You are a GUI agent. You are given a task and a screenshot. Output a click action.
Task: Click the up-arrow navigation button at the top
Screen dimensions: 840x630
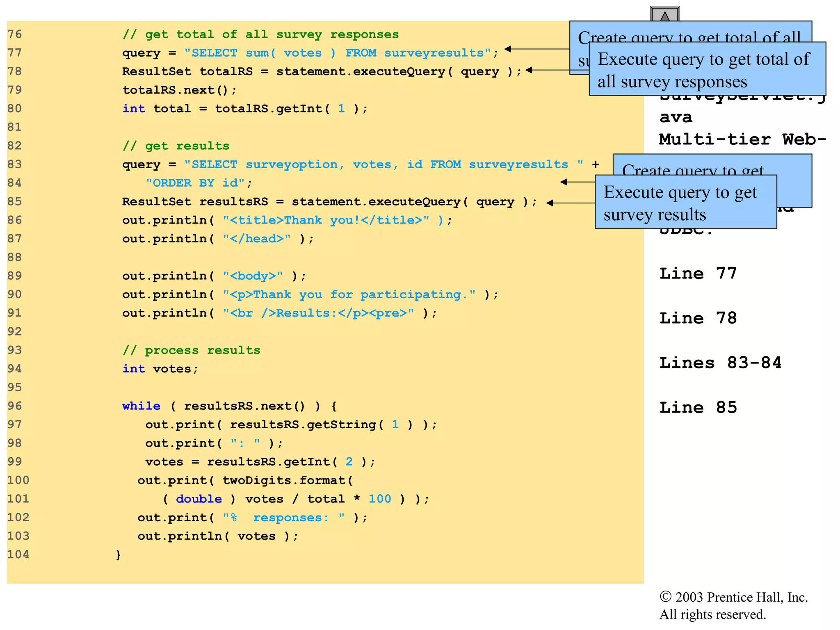[665, 14]
